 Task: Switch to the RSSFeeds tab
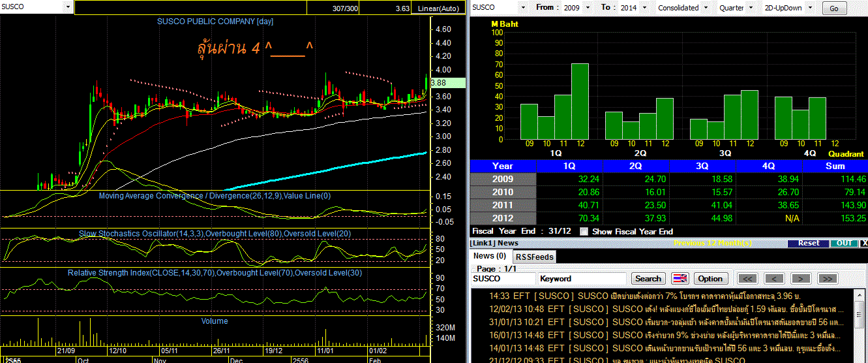click(x=533, y=257)
